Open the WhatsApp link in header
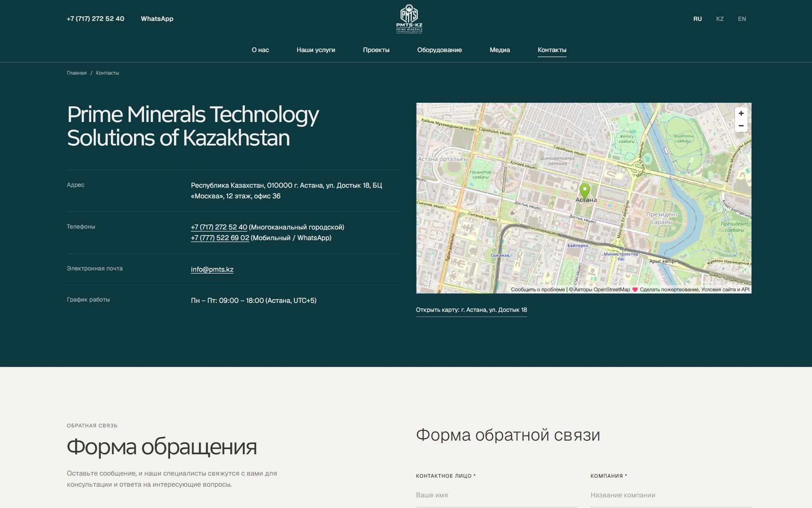The image size is (812, 508). pyautogui.click(x=157, y=19)
